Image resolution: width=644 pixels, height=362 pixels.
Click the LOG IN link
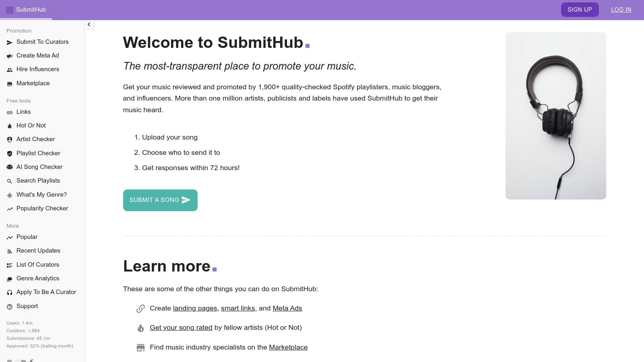tap(621, 10)
